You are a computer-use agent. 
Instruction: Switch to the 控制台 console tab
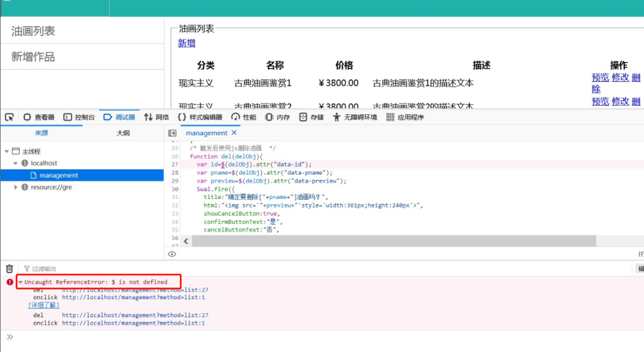point(79,117)
